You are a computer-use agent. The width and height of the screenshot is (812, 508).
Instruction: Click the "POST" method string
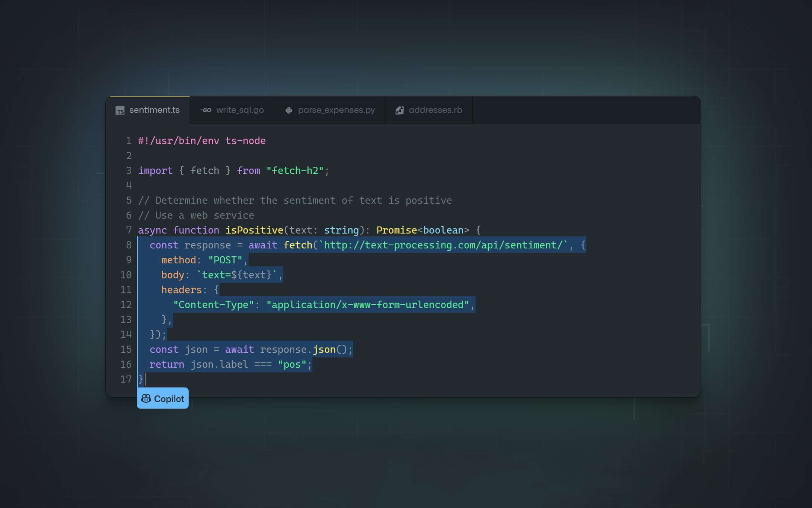pyautogui.click(x=225, y=260)
